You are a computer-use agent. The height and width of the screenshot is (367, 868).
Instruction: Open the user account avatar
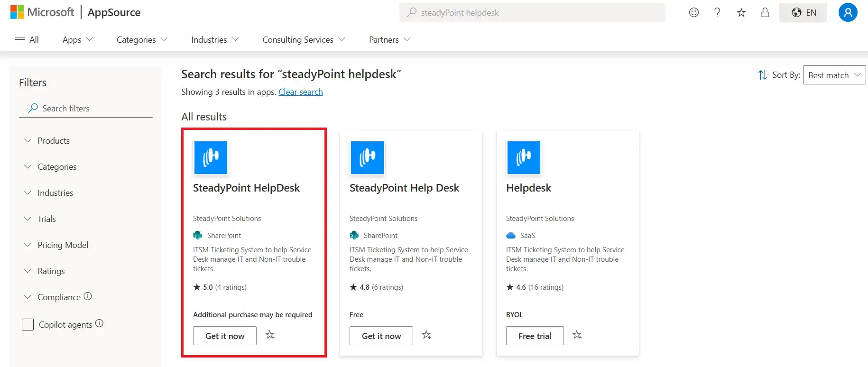848,12
